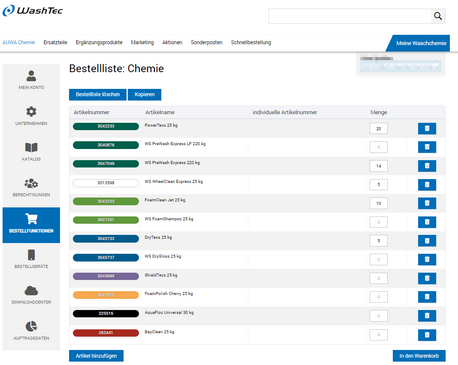Screen dimensions: 458x365
Task: Open Schnellbestellung in top navigation
Action: click(x=251, y=42)
